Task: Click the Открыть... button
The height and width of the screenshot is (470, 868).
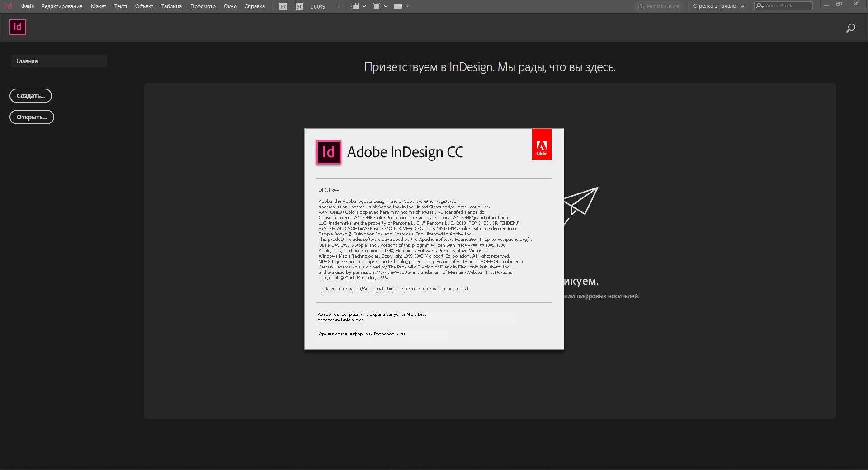Action: 32,117
